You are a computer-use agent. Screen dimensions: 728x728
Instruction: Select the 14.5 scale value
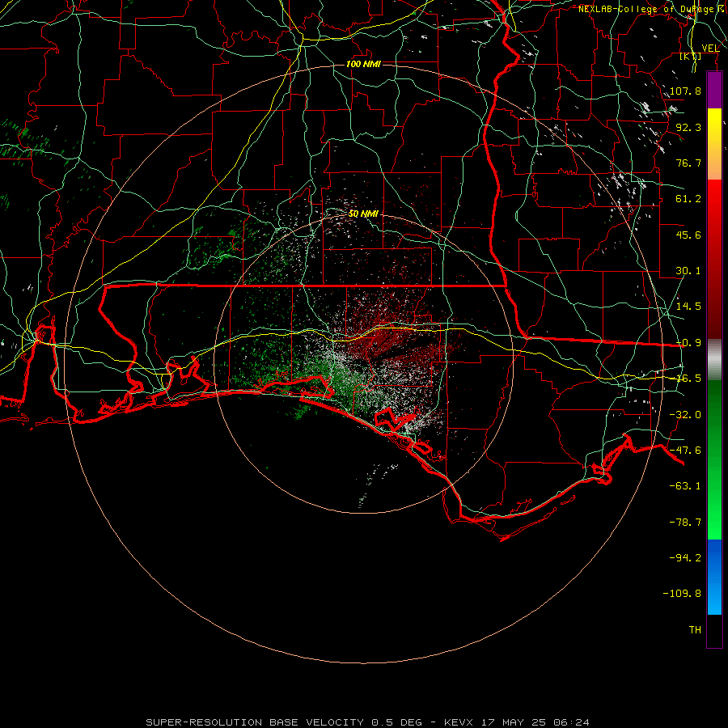click(688, 307)
